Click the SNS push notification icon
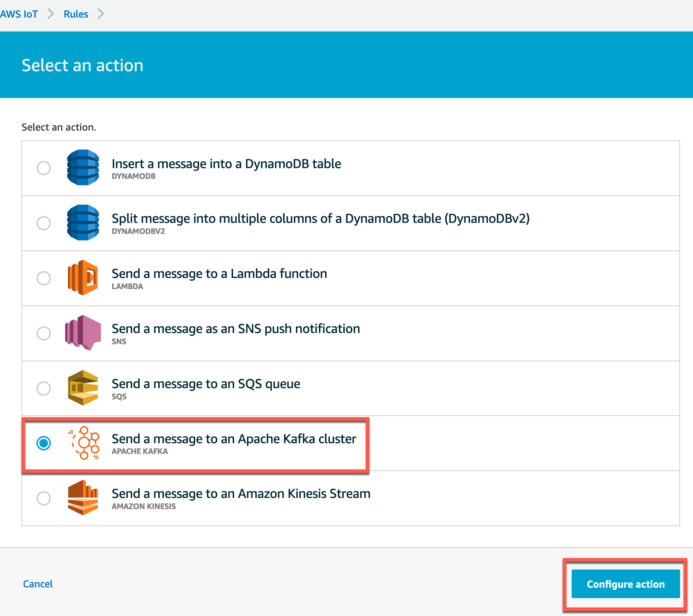 tap(83, 333)
